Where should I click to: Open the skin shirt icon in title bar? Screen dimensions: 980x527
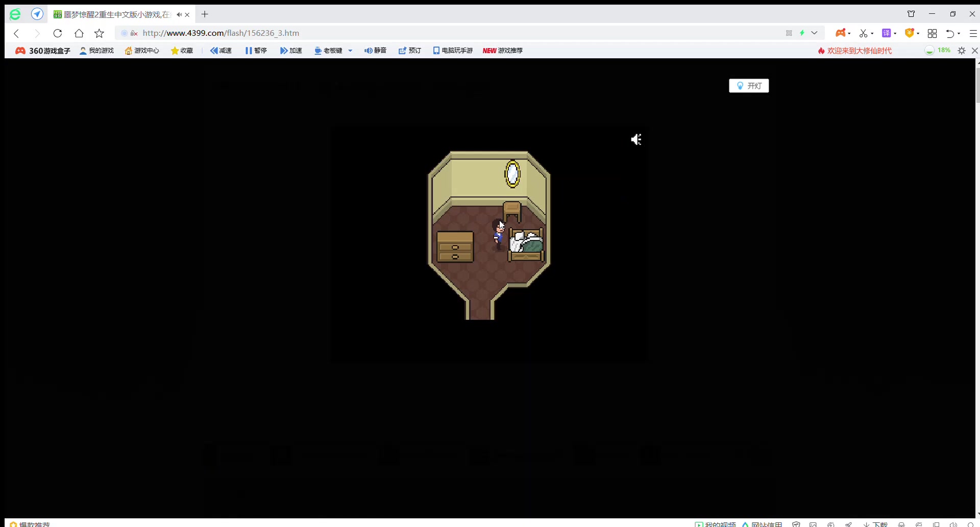911,14
